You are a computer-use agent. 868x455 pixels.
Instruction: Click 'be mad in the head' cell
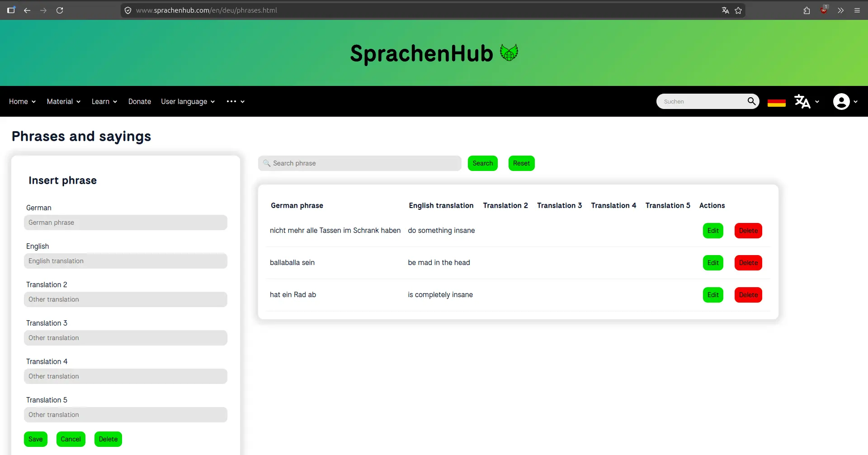tap(439, 263)
